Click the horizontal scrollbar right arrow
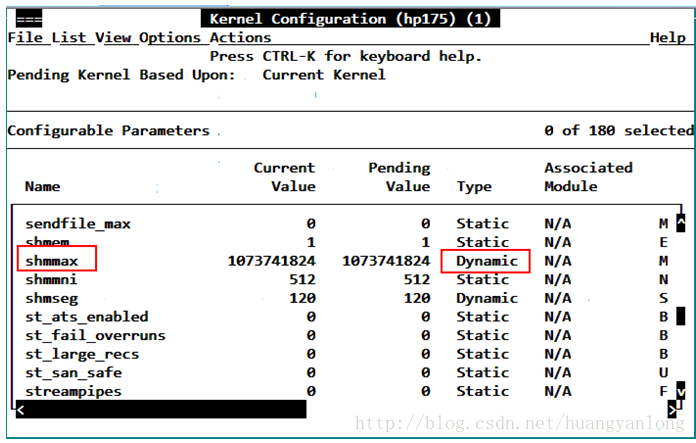 (x=672, y=409)
